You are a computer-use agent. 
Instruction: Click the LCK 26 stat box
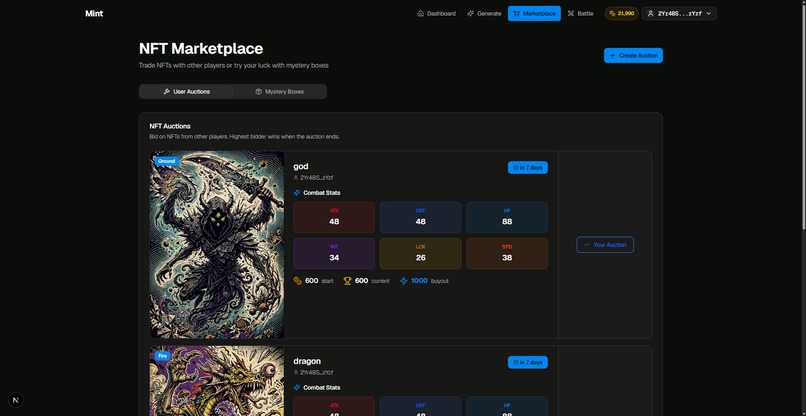(420, 253)
